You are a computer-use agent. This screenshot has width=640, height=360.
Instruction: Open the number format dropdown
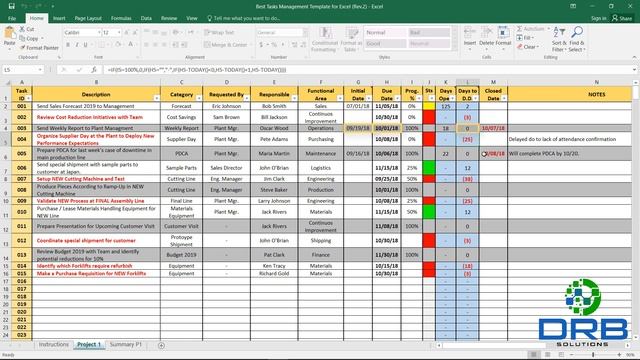[x=305, y=32]
